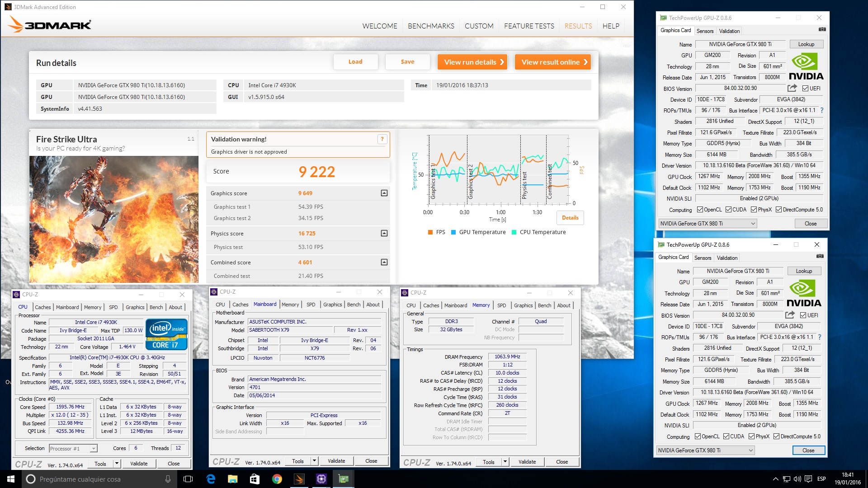Image resolution: width=868 pixels, height=488 pixels.
Task: Click camera screenshot icon in lower GPU-Z window
Action: (820, 256)
